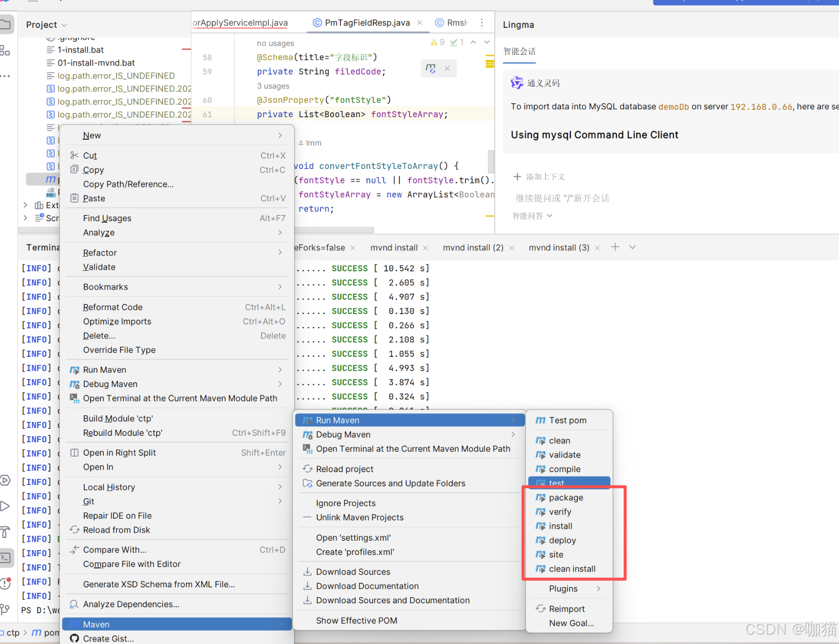Click Cut in context menu
This screenshot has width=839, height=644.
177,156
